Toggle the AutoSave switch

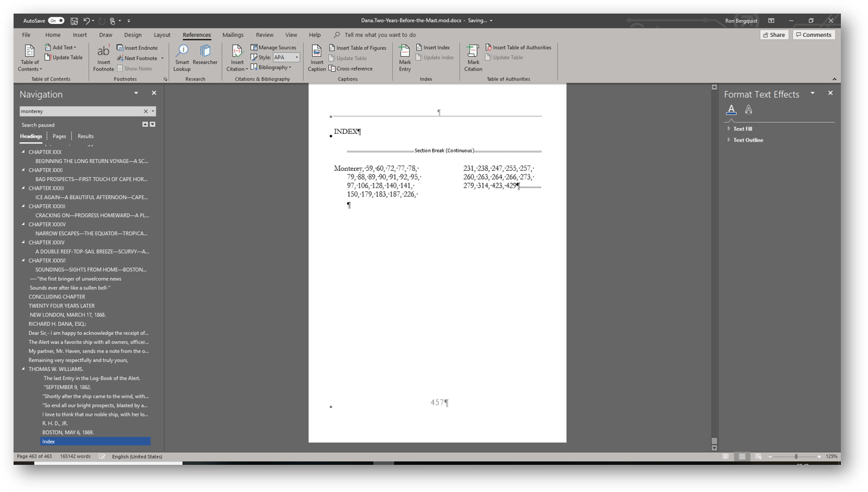(56, 21)
